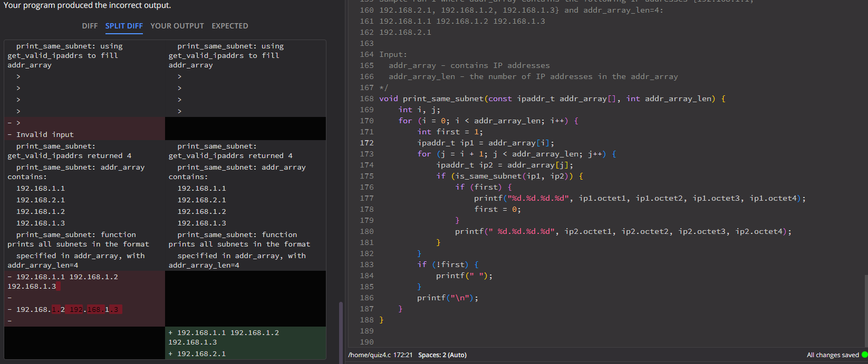Click the "Your program produced the incorrect output." message
Screen dimensions: 868x364
point(87,5)
